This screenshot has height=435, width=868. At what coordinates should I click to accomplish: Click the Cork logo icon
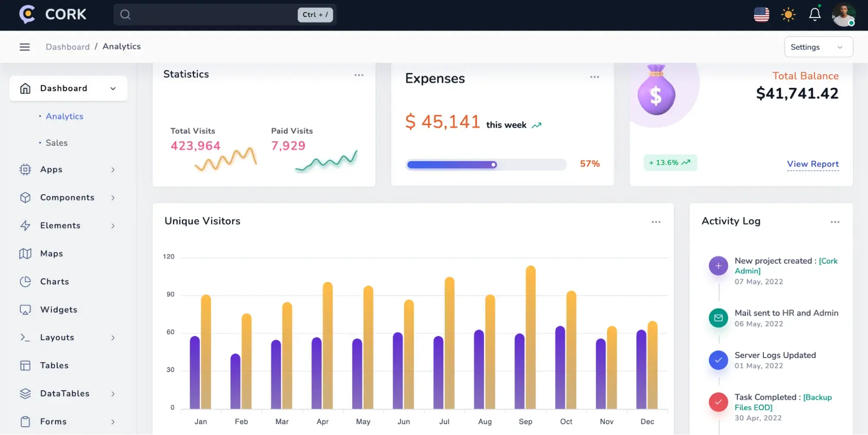click(x=27, y=14)
